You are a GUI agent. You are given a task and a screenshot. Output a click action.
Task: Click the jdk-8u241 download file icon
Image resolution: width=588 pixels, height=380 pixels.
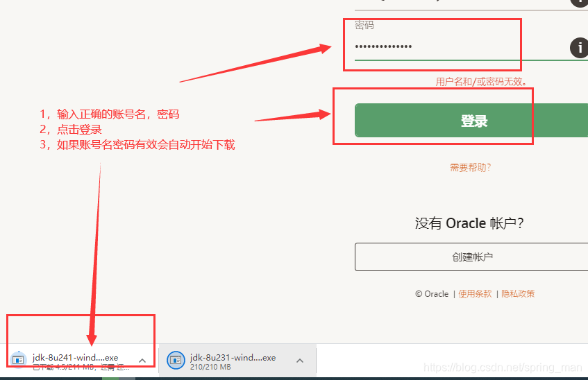(18, 360)
